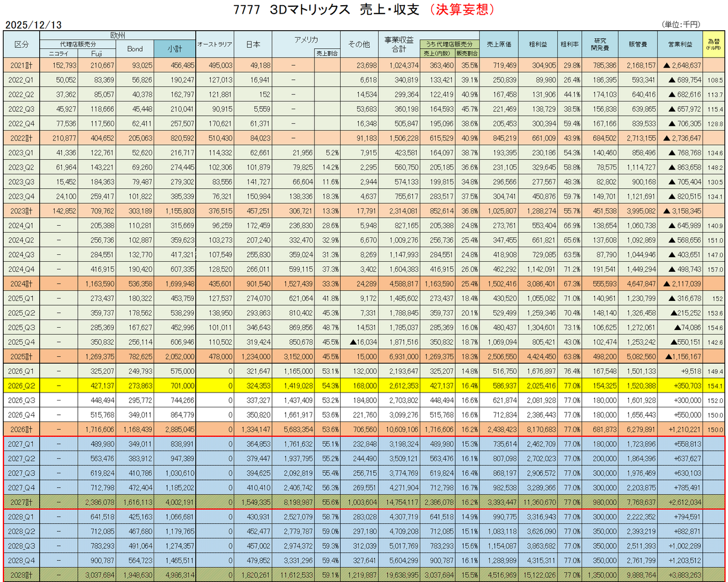Click the 粗利益 column header
Image resolution: width=728 pixels, height=582 pixels.
538,44
